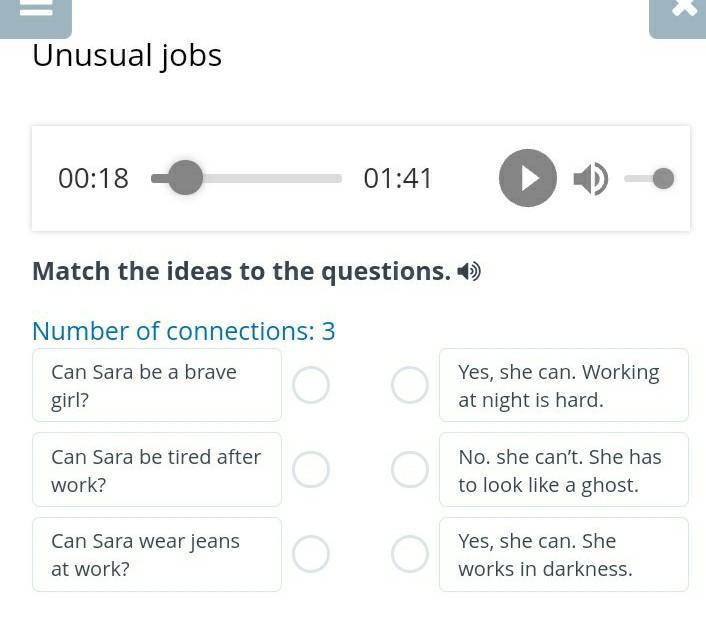Click the "No, she can't" ghost answer card
This screenshot has width=706, height=638.
coord(563,469)
